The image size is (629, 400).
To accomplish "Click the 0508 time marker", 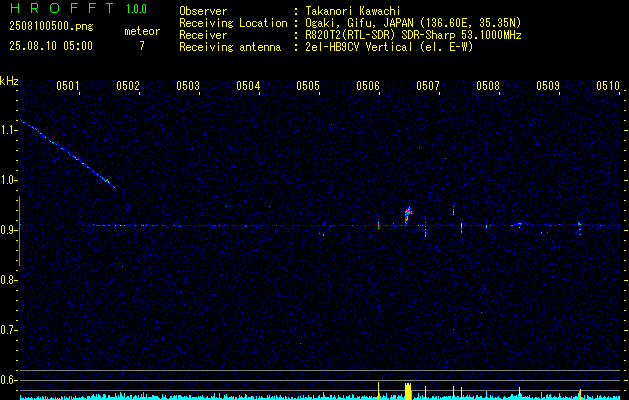I will [x=488, y=86].
